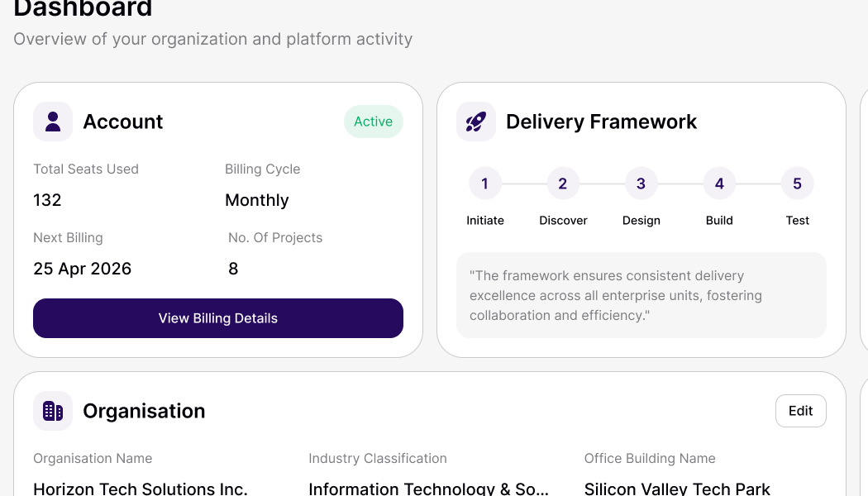Click the Office Building Name label
The height and width of the screenshot is (496, 868).
point(650,458)
